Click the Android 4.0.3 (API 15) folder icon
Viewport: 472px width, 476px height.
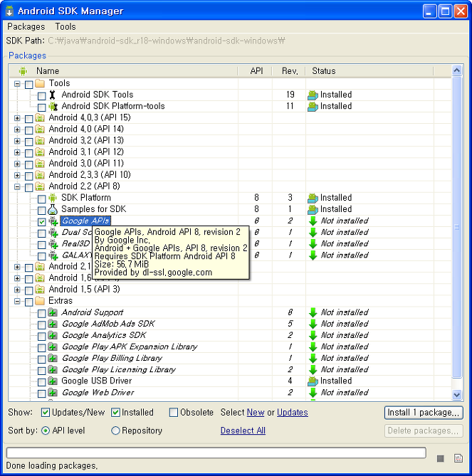tap(40, 117)
